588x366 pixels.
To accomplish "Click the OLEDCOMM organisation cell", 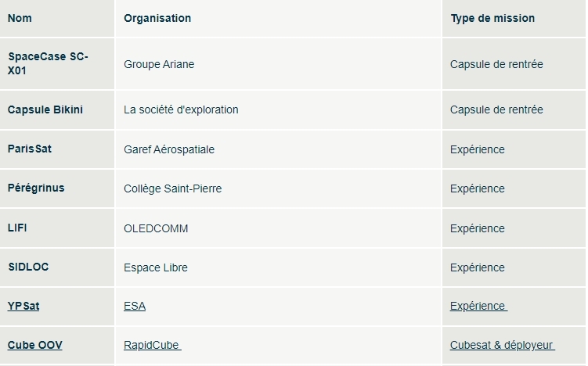I will [x=156, y=228].
